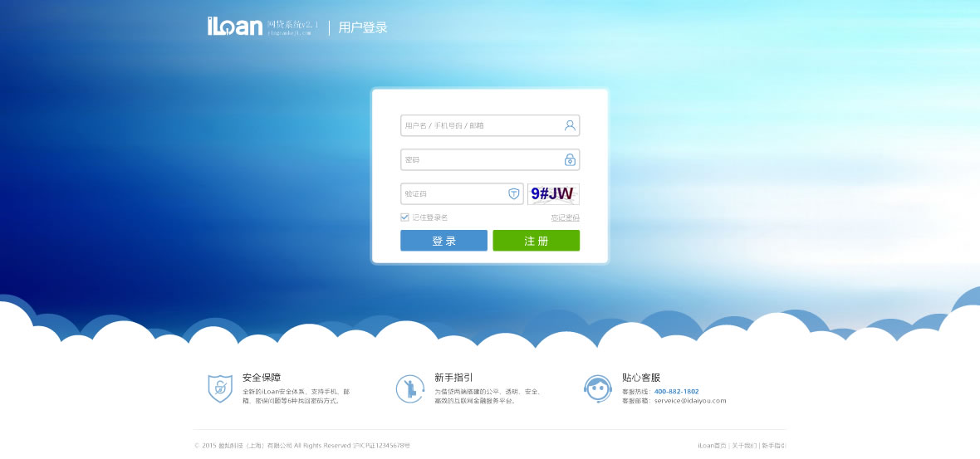Click the user profile icon in username field

pos(570,125)
